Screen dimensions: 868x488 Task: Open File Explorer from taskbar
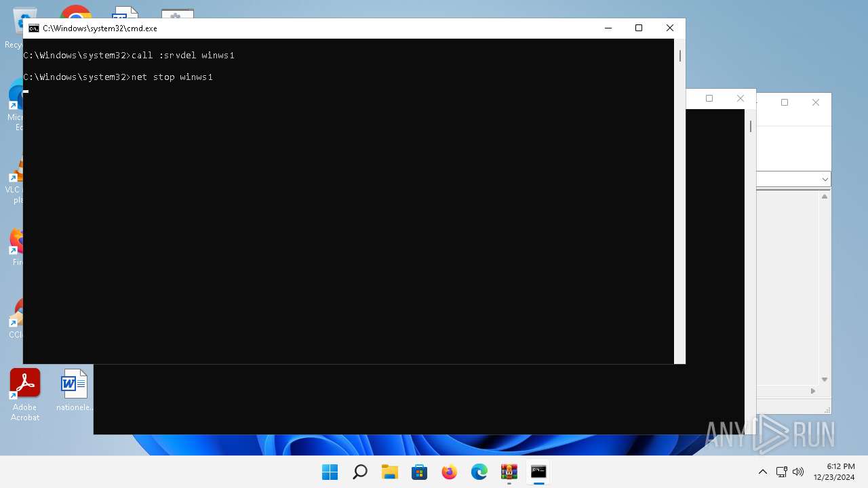[390, 472]
